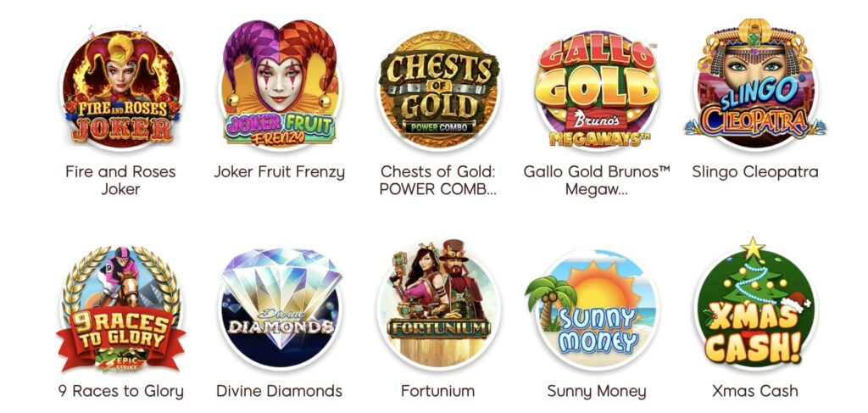The width and height of the screenshot is (868, 413).
Task: Click the "Fire and Roses Joker" title text
Action: tap(120, 181)
